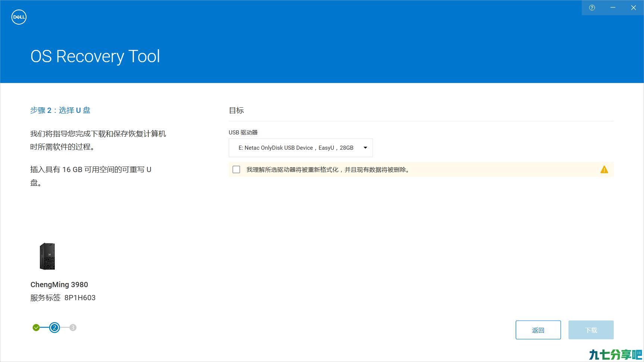The height and width of the screenshot is (362, 644).
Task: Click the ChengMing 3980 computer image
Action: (x=47, y=256)
